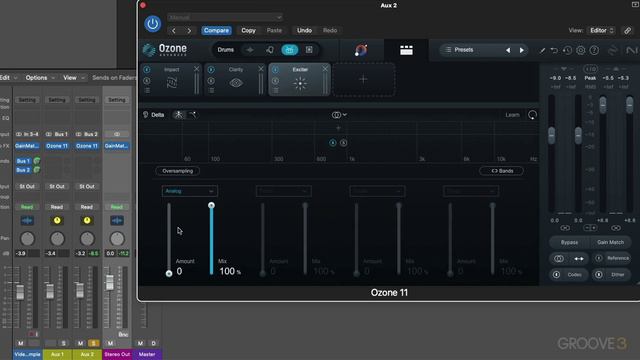Viewport: 640px width, 360px height.
Task: Toggle the Exciter module power
Action: pyautogui.click(x=276, y=70)
